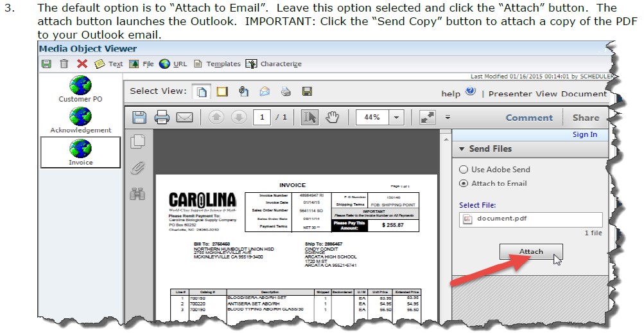Viewport: 644px width, 333px height.
Task: Open the binoculars search panel icon
Action: click(137, 194)
